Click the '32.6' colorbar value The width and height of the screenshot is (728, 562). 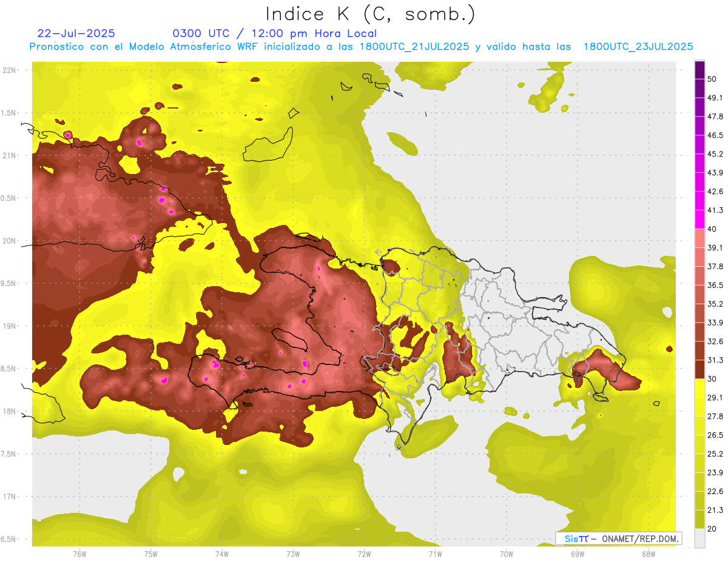(715, 341)
